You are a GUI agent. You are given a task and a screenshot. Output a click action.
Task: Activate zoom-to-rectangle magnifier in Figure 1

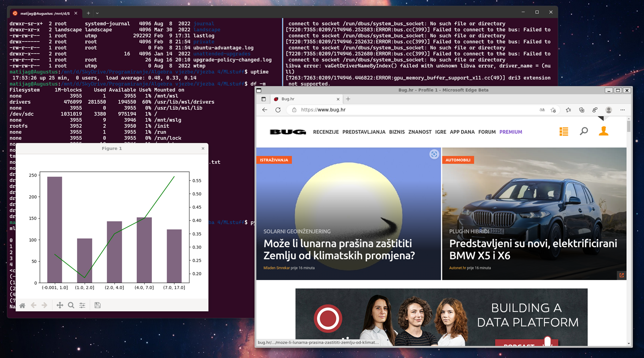71,305
